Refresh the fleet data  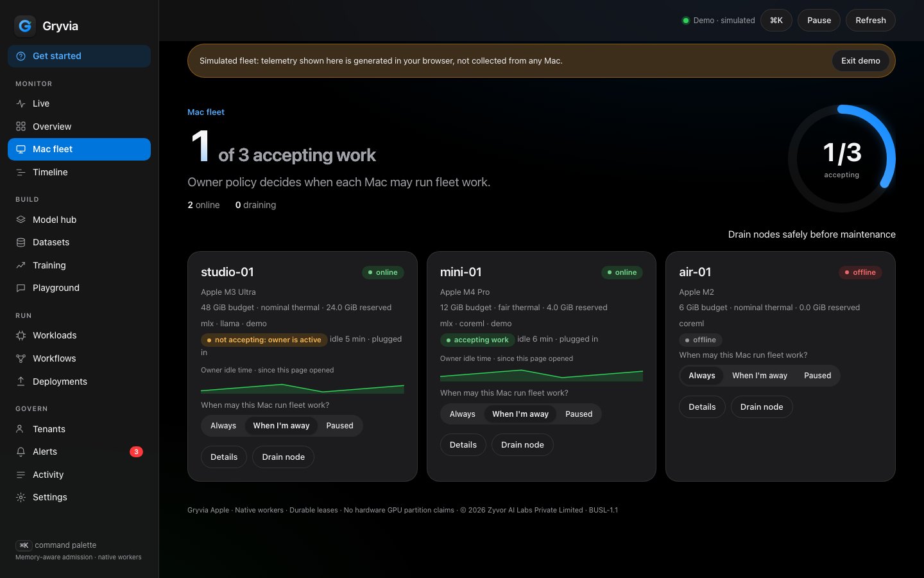pyautogui.click(x=871, y=21)
